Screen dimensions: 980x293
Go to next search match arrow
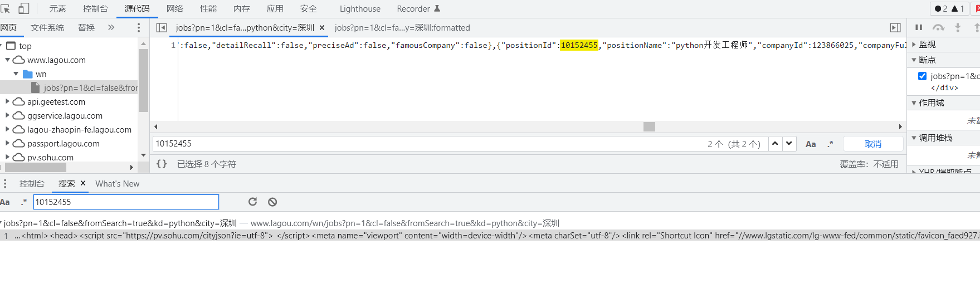point(789,144)
